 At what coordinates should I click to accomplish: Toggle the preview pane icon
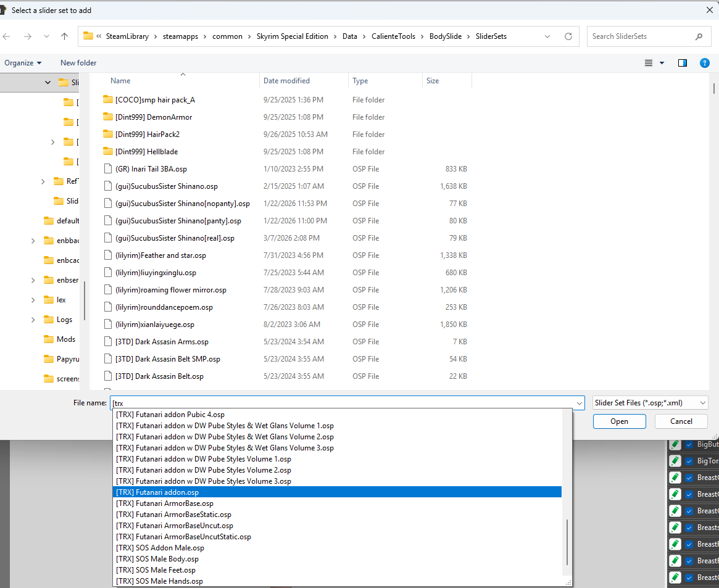click(683, 63)
